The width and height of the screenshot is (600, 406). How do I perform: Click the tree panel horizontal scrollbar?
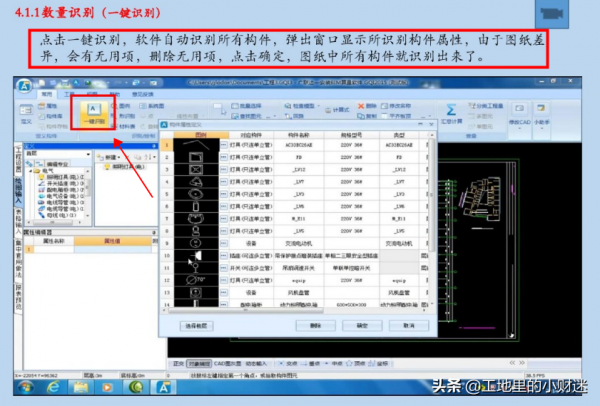54,222
